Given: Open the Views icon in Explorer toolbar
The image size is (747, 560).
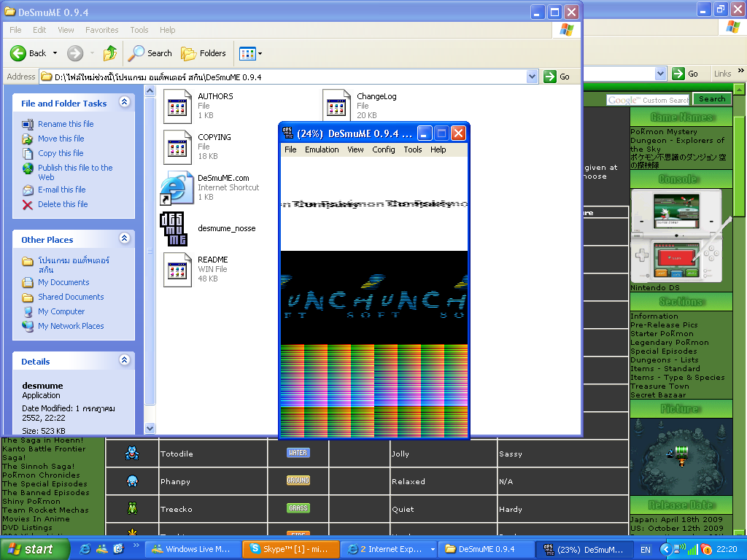Looking at the screenshot, I should [247, 53].
